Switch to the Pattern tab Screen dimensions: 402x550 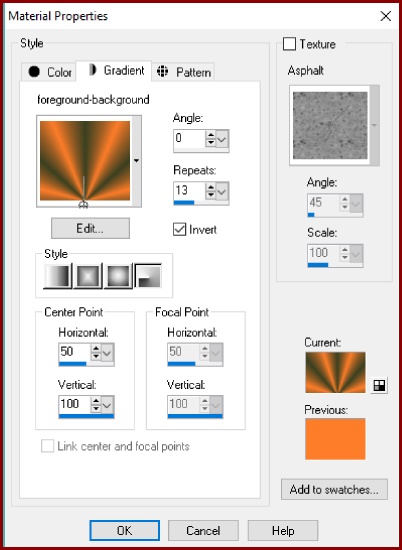tap(183, 72)
